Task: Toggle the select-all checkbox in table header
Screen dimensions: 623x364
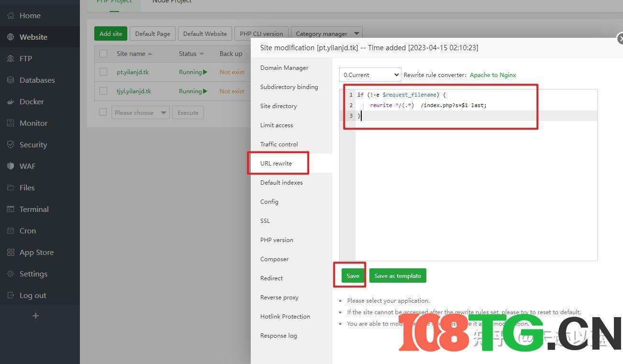Action: pyautogui.click(x=103, y=54)
